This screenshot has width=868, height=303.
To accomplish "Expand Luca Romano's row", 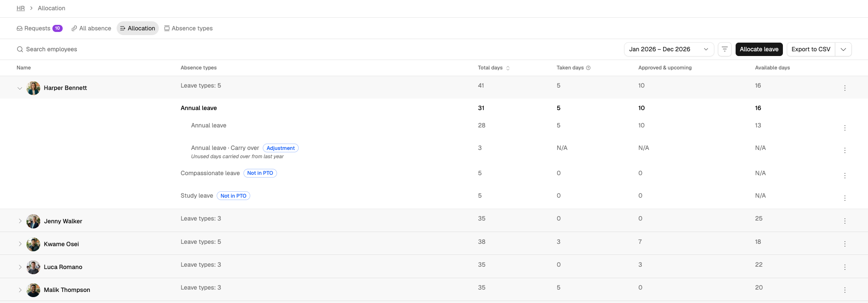I will tap(20, 267).
